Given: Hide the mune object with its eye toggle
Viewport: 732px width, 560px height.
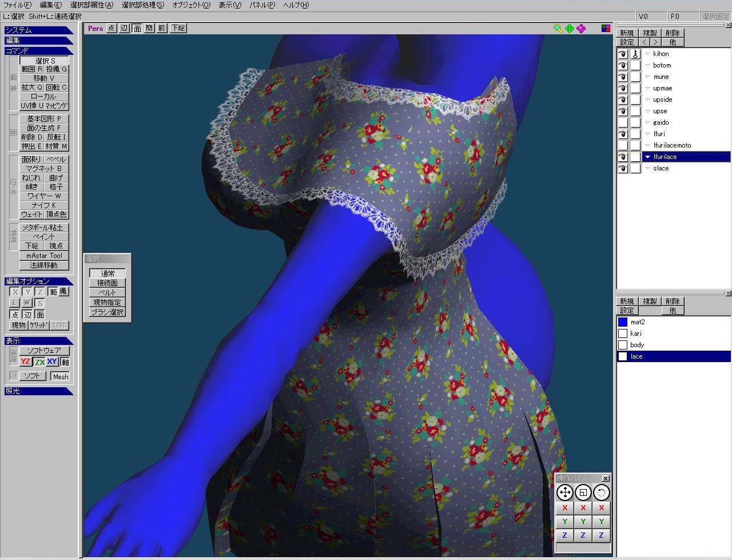Looking at the screenshot, I should click(623, 77).
